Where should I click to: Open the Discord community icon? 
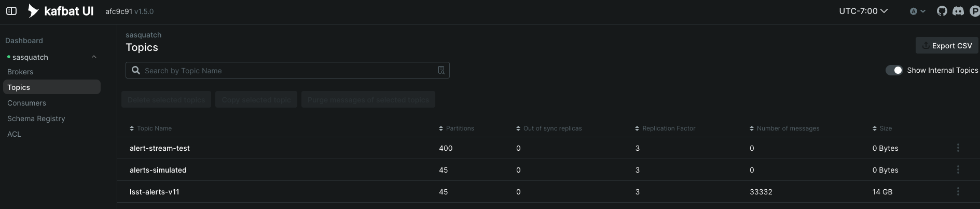(x=958, y=11)
